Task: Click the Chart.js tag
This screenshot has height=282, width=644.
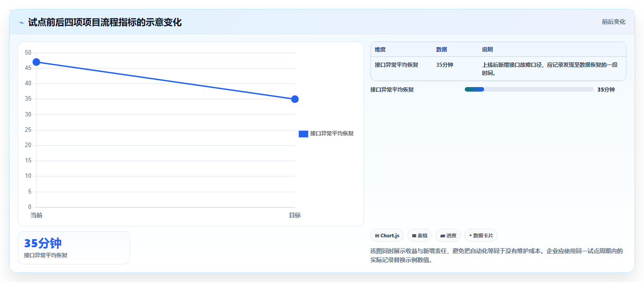Action: 387,236
